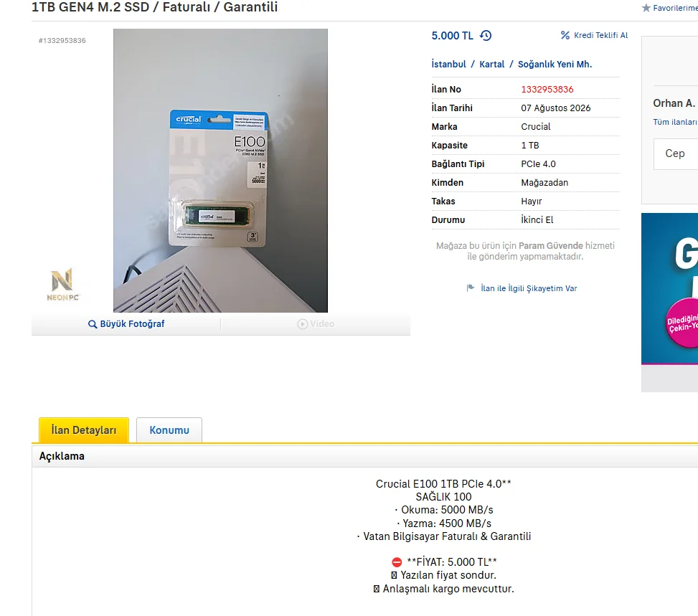Viewport: 698px width, 616px height.
Task: Click the Anlaşmalı kargo mevcuttur line
Action: pos(444,589)
